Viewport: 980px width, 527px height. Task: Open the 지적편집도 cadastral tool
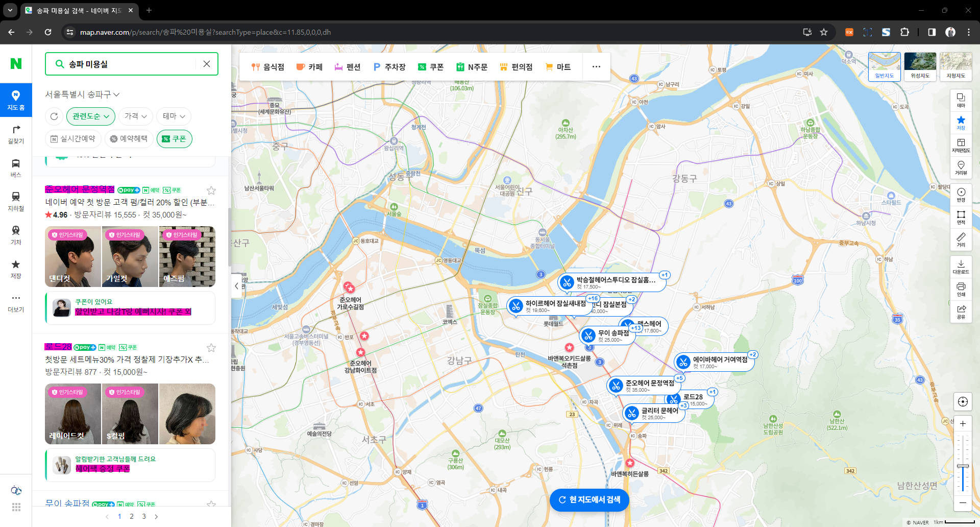coord(961,145)
